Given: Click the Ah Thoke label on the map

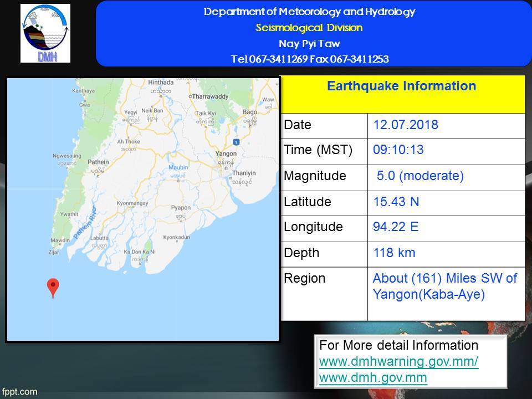Looking at the screenshot, I should point(129,141).
